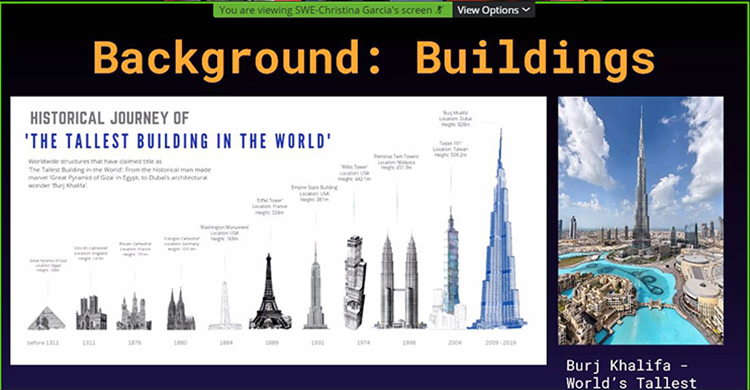Select the Burj Khalifa photo on the right

pyautogui.click(x=640, y=221)
